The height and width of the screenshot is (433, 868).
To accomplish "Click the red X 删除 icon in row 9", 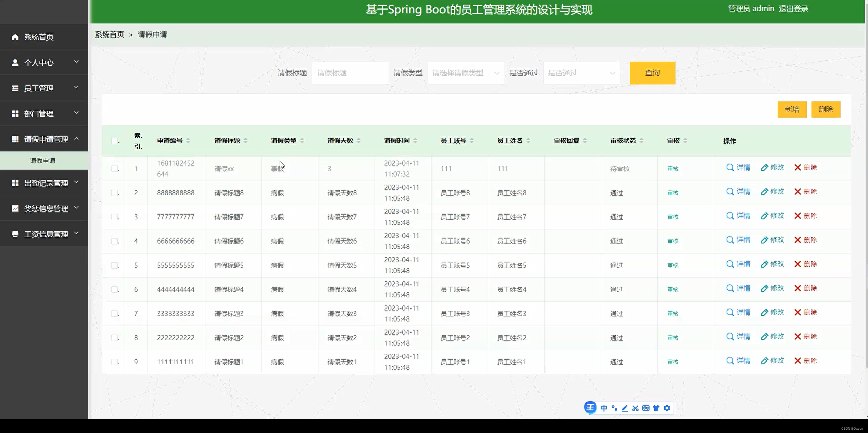I will pos(797,361).
